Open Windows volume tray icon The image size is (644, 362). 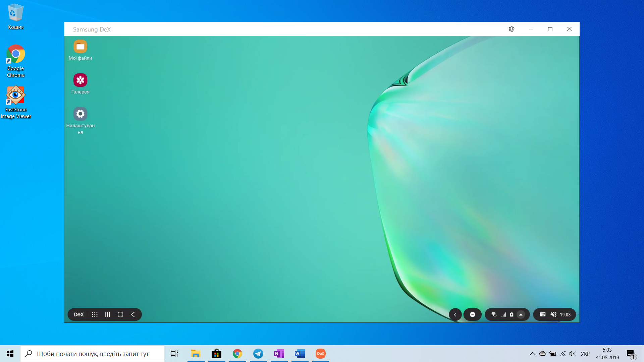click(x=573, y=354)
